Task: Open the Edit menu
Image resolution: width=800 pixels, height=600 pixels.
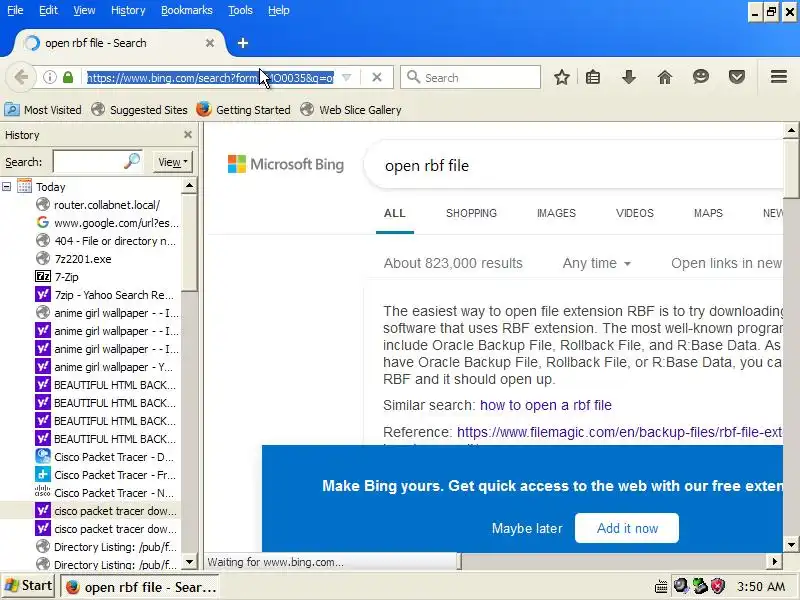Action: tap(48, 10)
